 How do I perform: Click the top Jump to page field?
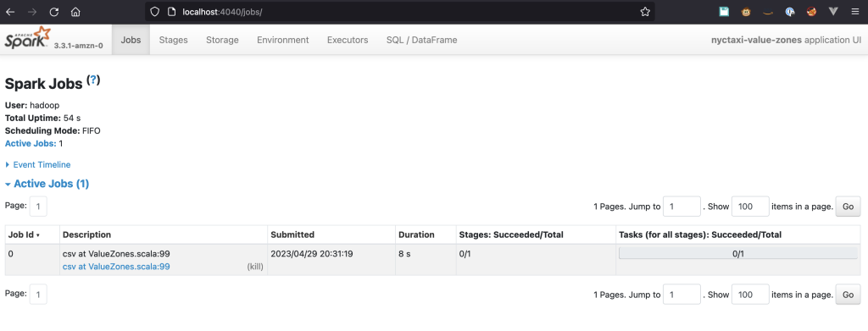tap(682, 207)
